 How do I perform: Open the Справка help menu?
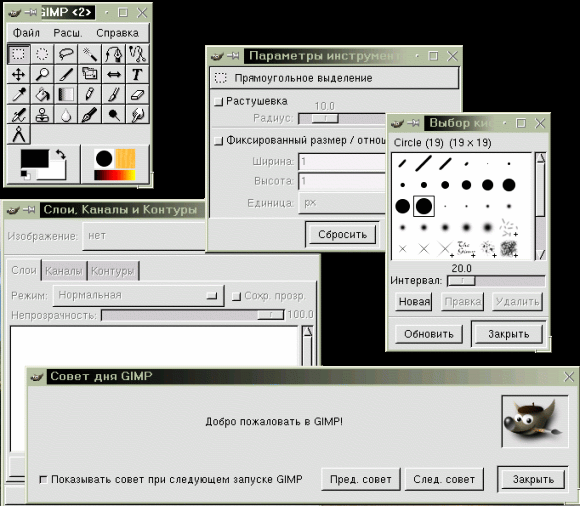point(117,33)
